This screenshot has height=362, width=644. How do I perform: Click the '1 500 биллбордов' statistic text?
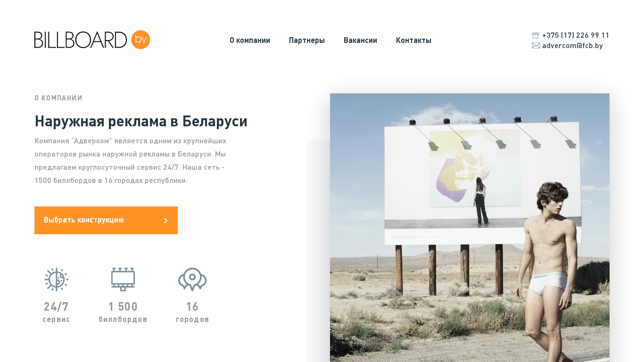click(123, 313)
